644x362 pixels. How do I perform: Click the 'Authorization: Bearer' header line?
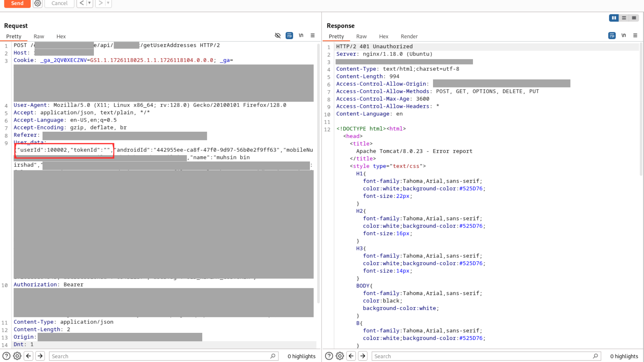coord(48,285)
